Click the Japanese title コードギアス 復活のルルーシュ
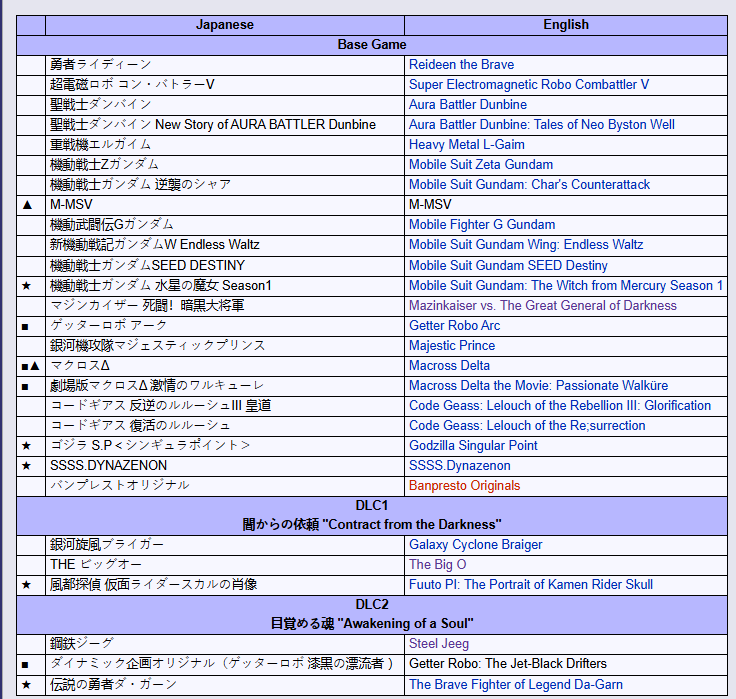This screenshot has width=736, height=699. (x=140, y=426)
